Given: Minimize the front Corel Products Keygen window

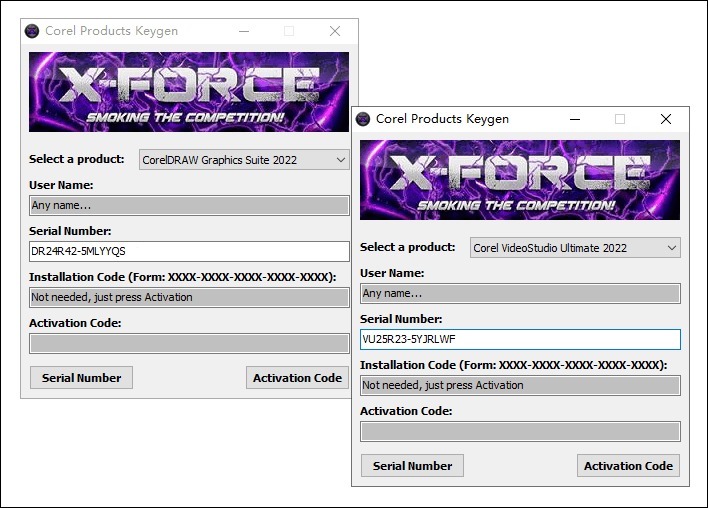Looking at the screenshot, I should pyautogui.click(x=575, y=119).
